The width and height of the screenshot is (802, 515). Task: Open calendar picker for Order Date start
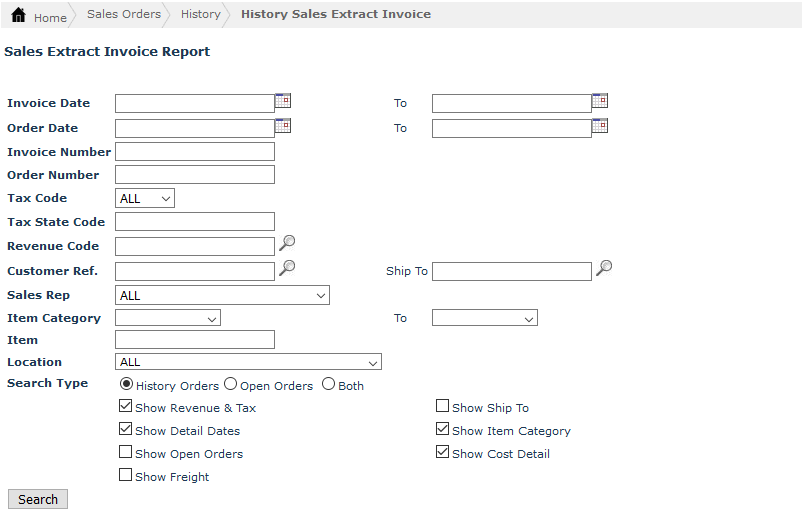pyautogui.click(x=283, y=126)
